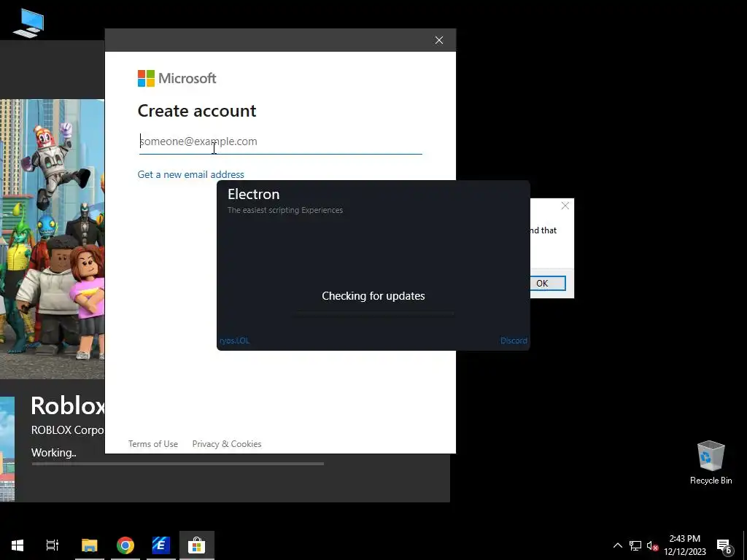Open network status tray icon
The height and width of the screenshot is (560, 747).
[x=635, y=545]
